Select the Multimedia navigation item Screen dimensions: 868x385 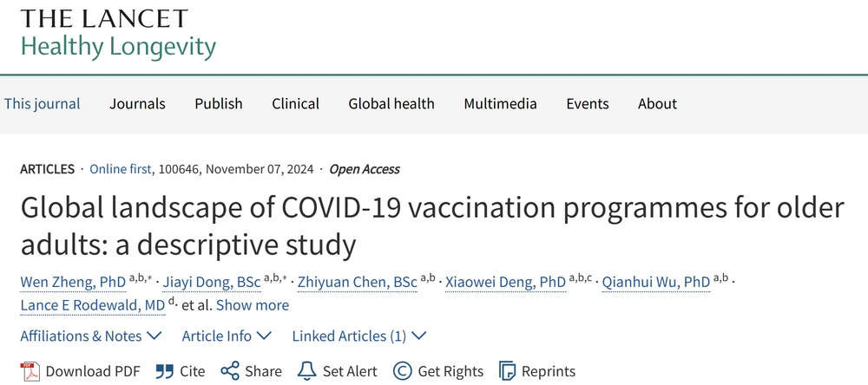(501, 104)
